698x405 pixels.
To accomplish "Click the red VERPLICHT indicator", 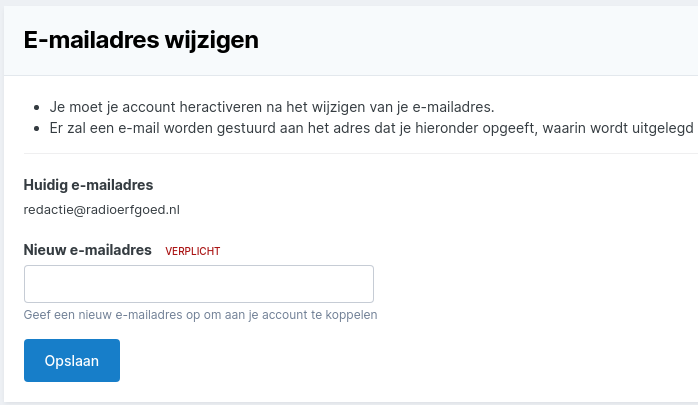I will pos(192,251).
